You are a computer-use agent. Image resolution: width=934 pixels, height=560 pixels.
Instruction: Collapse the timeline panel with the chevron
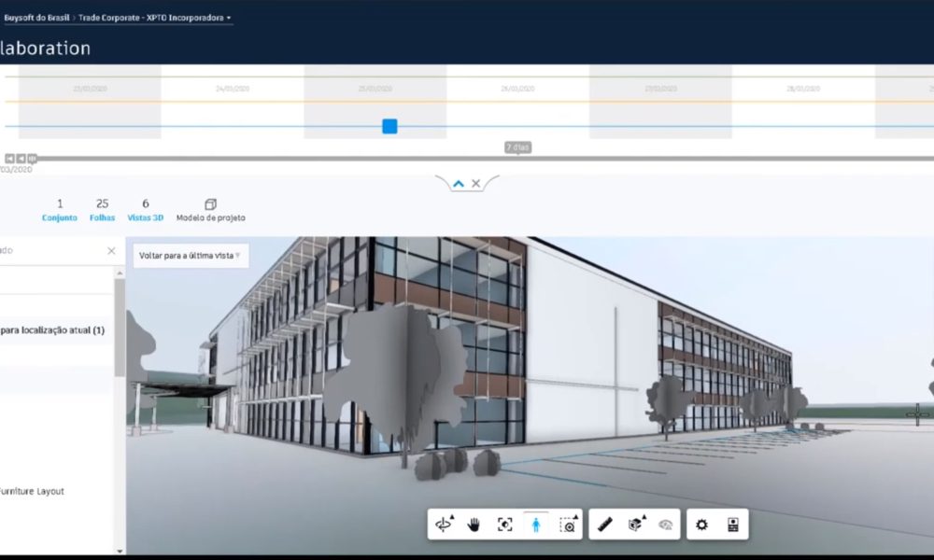coord(459,184)
